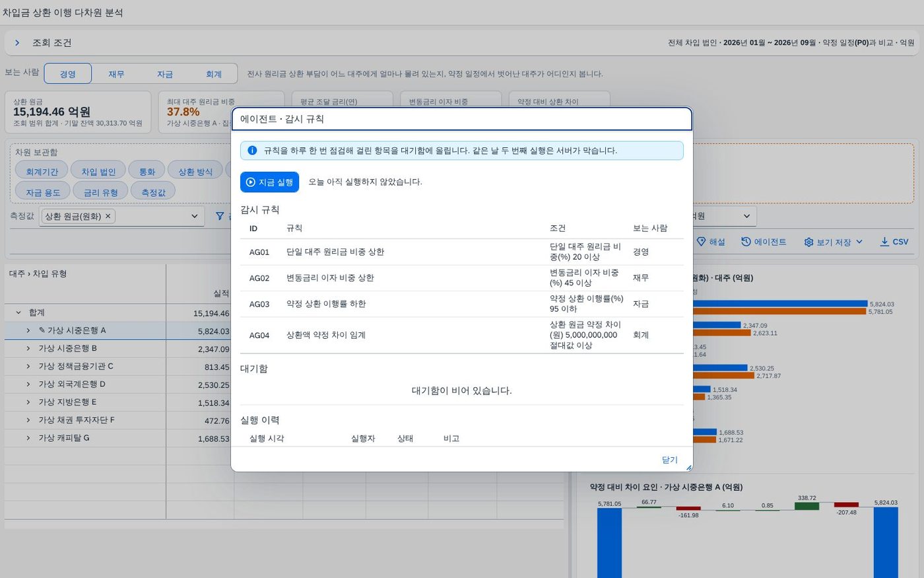Switch to the 경영 viewer tab
Viewport: 924px width, 578px height.
[x=68, y=74]
